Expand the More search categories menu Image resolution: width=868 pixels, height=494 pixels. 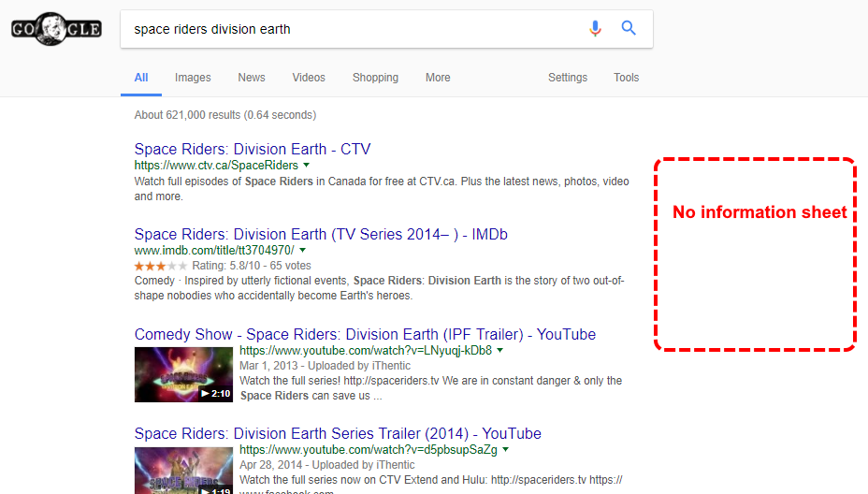pyautogui.click(x=438, y=78)
